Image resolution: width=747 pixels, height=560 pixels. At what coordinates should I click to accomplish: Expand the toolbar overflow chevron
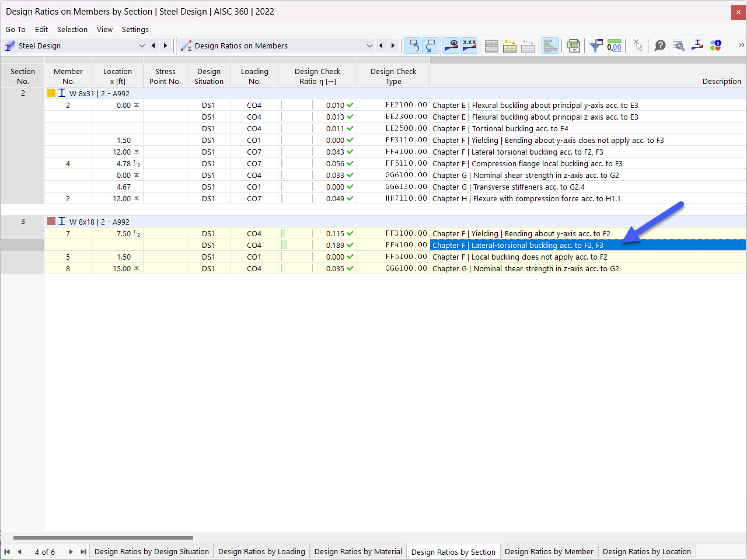pos(741,45)
